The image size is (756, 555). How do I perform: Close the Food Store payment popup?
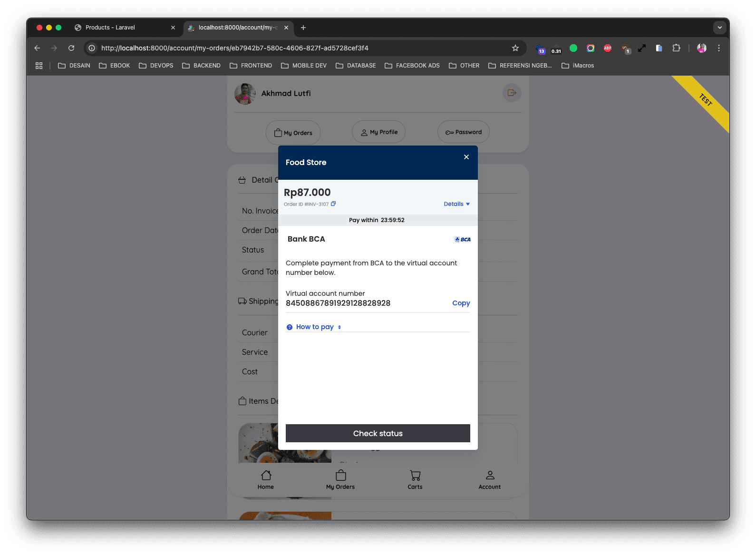point(466,157)
